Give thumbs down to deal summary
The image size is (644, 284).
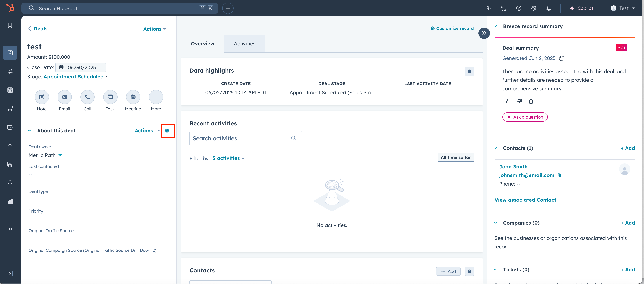pyautogui.click(x=520, y=101)
